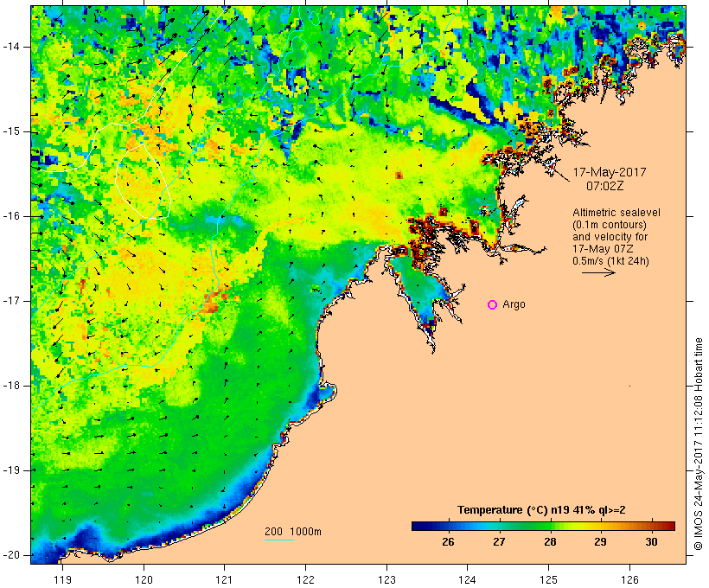Image resolution: width=709 pixels, height=588 pixels.
Task: Click the velocity reference arrow in the legend
Action: [x=598, y=272]
